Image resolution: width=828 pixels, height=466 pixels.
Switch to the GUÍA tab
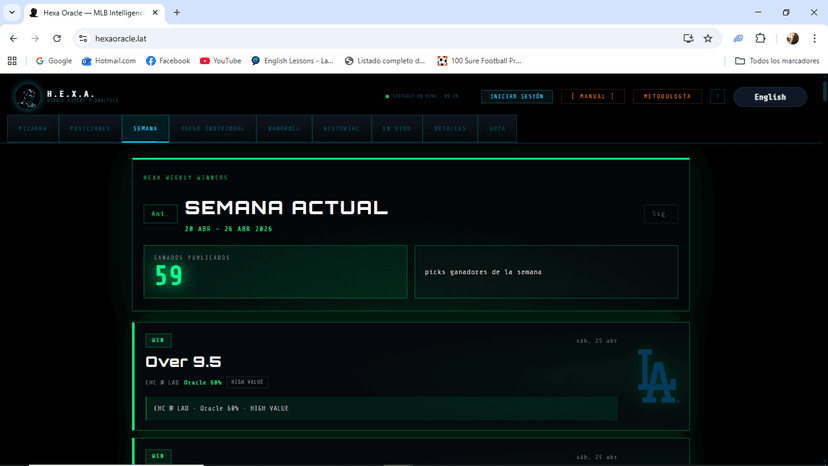click(x=497, y=128)
